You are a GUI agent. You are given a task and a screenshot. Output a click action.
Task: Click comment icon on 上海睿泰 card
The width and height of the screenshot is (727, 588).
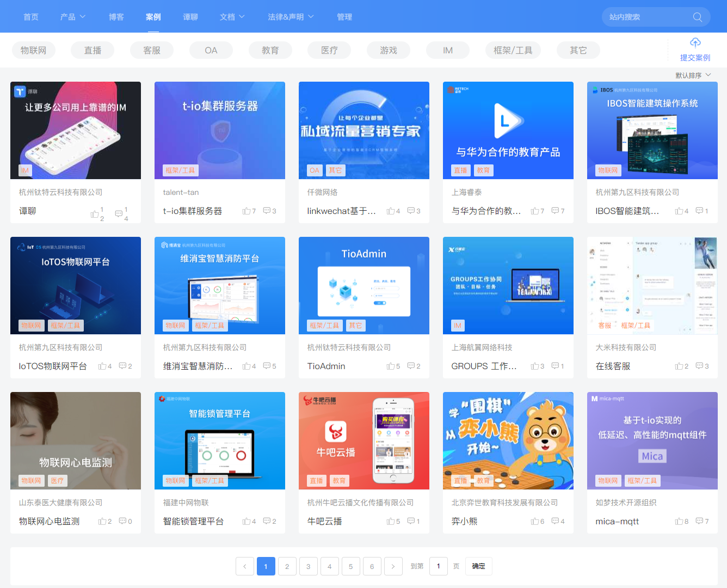click(555, 211)
